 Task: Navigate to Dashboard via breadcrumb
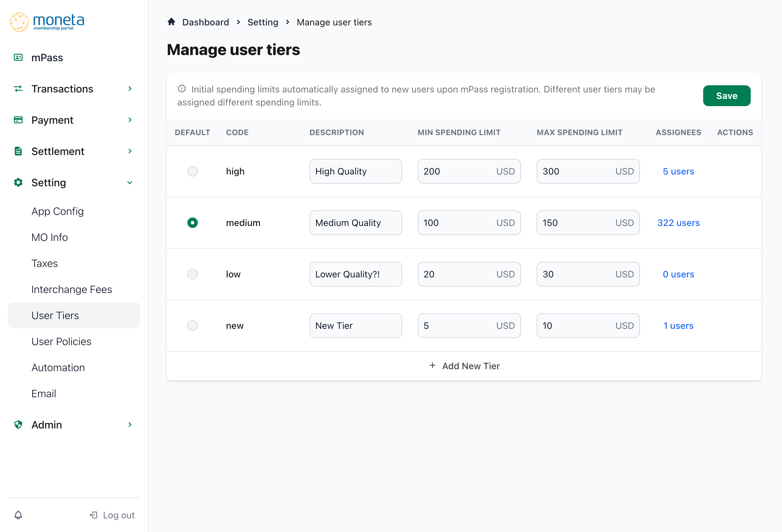(x=206, y=22)
